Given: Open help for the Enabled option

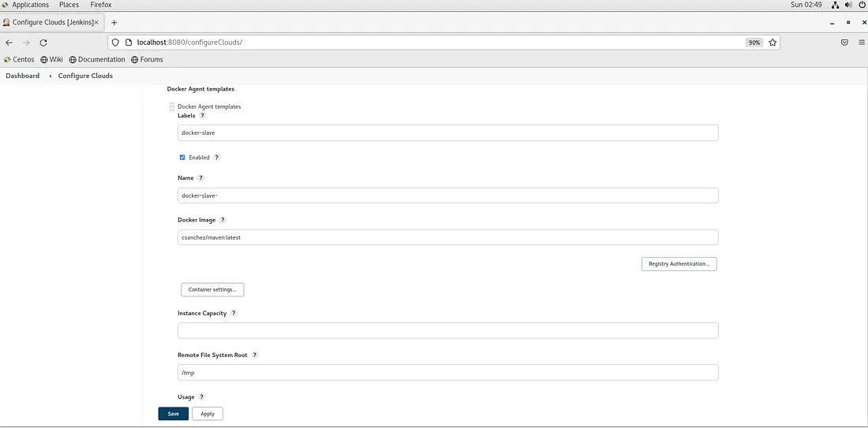Looking at the screenshot, I should click(x=217, y=158).
